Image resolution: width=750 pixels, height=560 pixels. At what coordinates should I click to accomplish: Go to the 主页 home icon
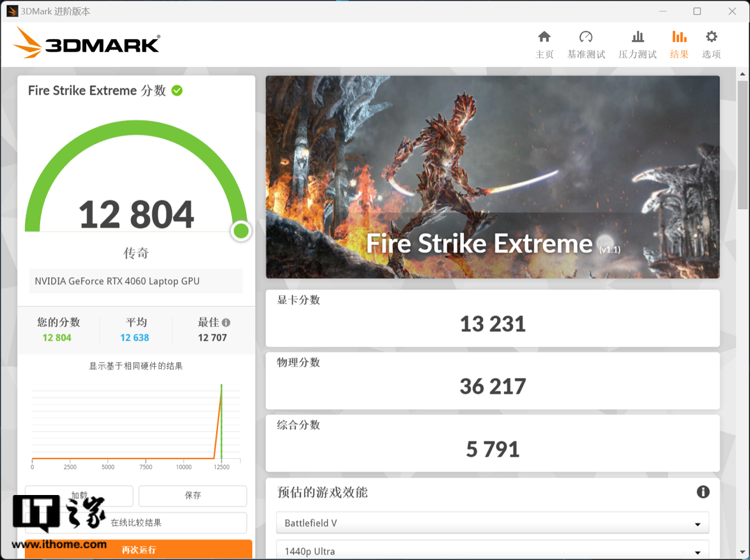tap(544, 37)
